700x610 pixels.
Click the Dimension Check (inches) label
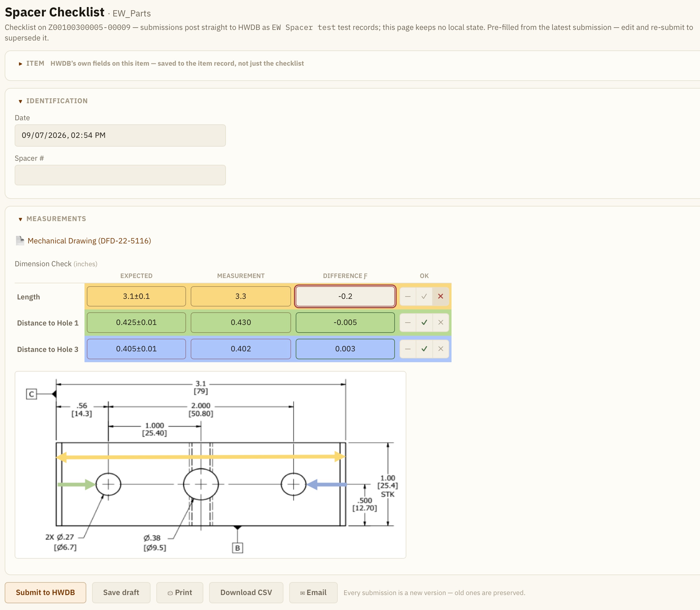click(56, 264)
